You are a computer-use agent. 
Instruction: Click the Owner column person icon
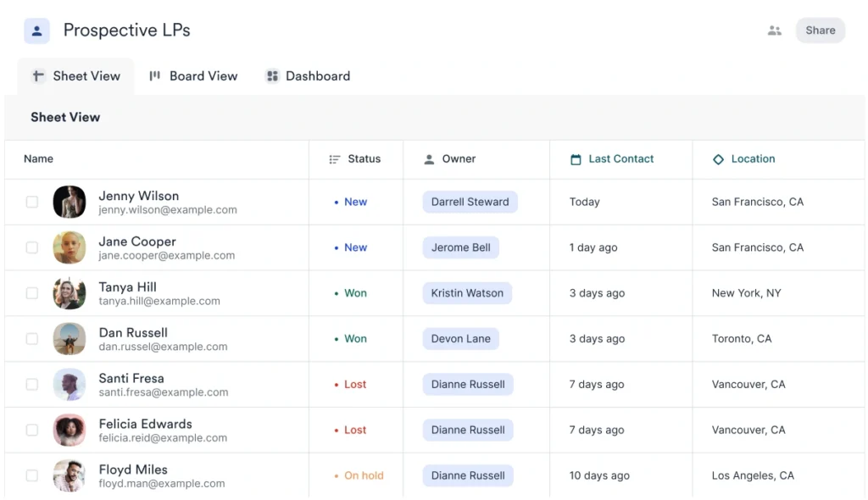tap(429, 159)
